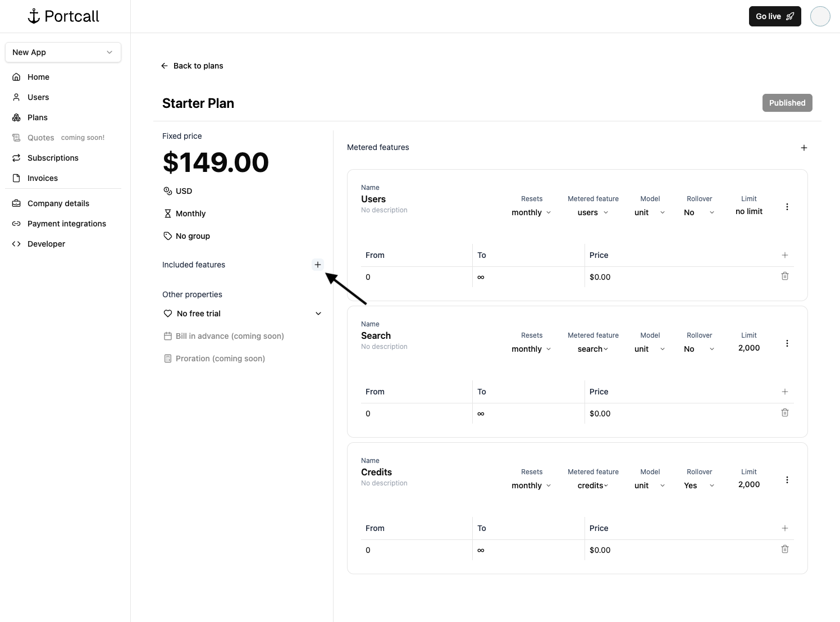Add a new metered feature with the plus icon
The height and width of the screenshot is (622, 840).
click(804, 148)
